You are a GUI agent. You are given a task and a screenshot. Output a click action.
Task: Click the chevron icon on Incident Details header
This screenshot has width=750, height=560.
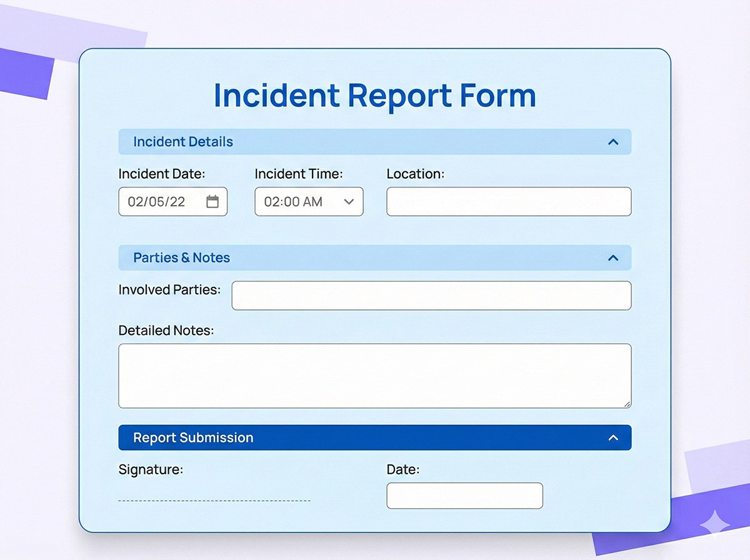[613, 142]
